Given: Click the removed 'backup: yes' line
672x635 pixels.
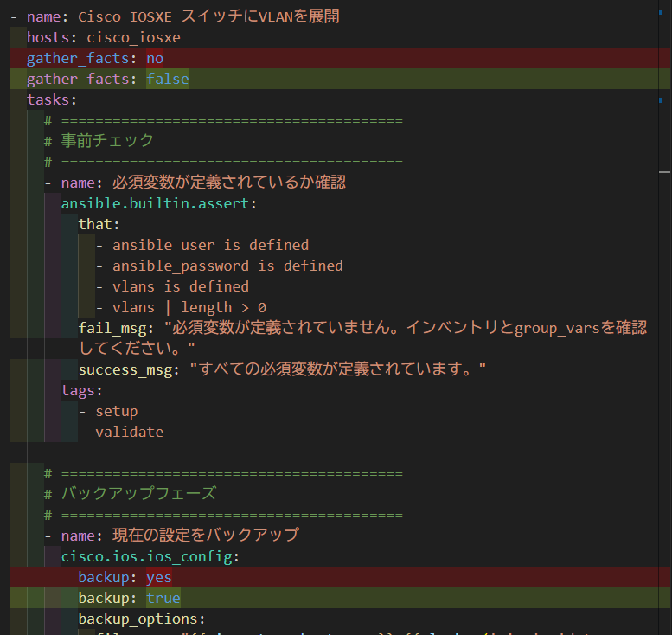Looking at the screenshot, I should tap(125, 577).
